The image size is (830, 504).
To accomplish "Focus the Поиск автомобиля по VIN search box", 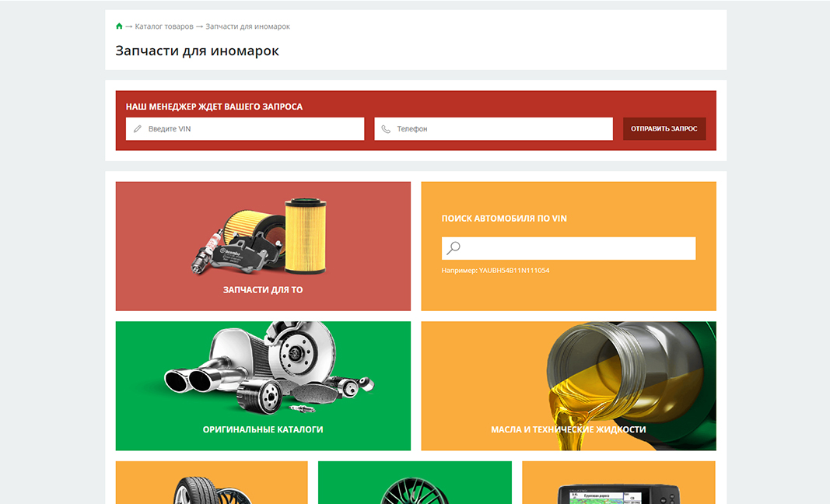I will pyautogui.click(x=569, y=248).
